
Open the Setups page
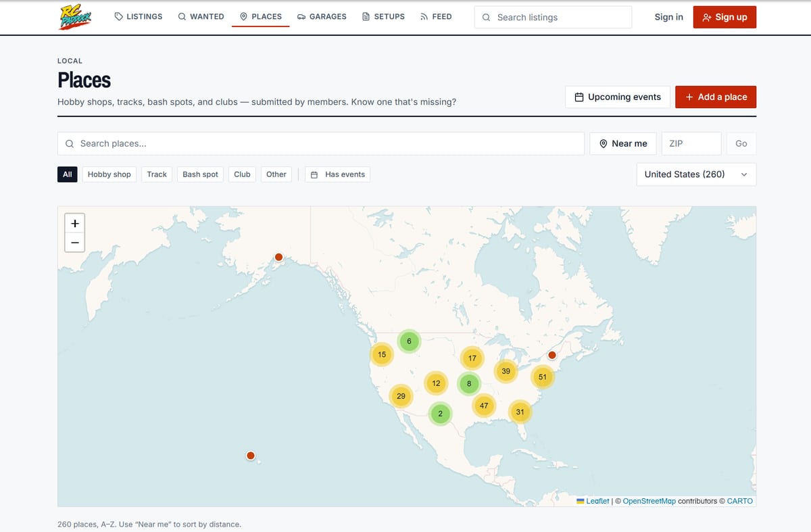(383, 17)
